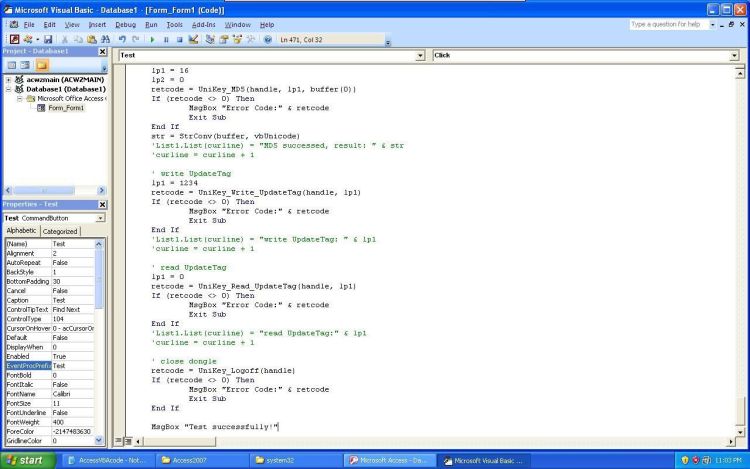Open the Procedure dropdown showing Click

pos(734,55)
